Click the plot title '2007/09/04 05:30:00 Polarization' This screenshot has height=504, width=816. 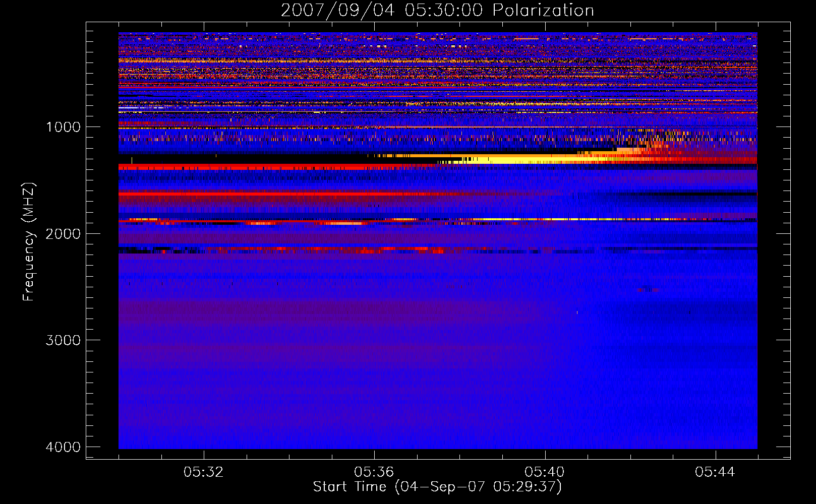[x=437, y=10]
